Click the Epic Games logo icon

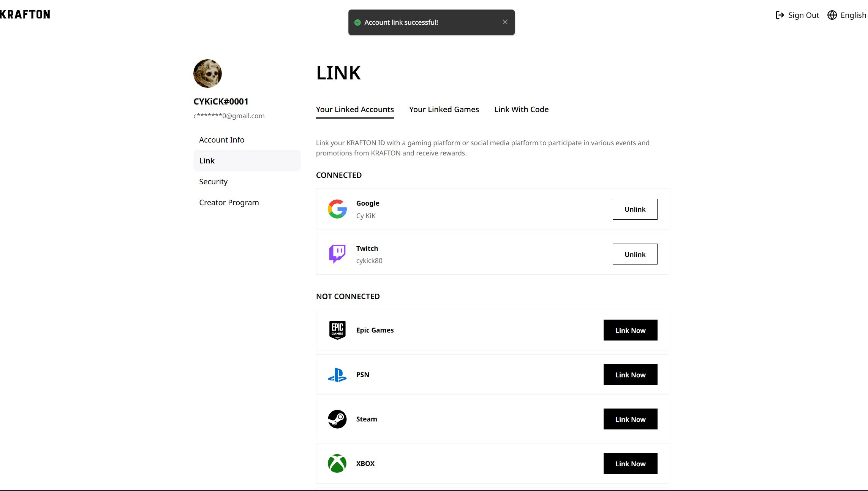click(337, 330)
